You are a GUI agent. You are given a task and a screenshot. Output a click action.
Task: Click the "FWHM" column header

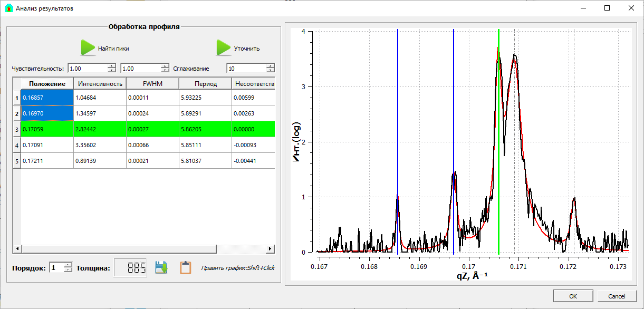pos(152,84)
